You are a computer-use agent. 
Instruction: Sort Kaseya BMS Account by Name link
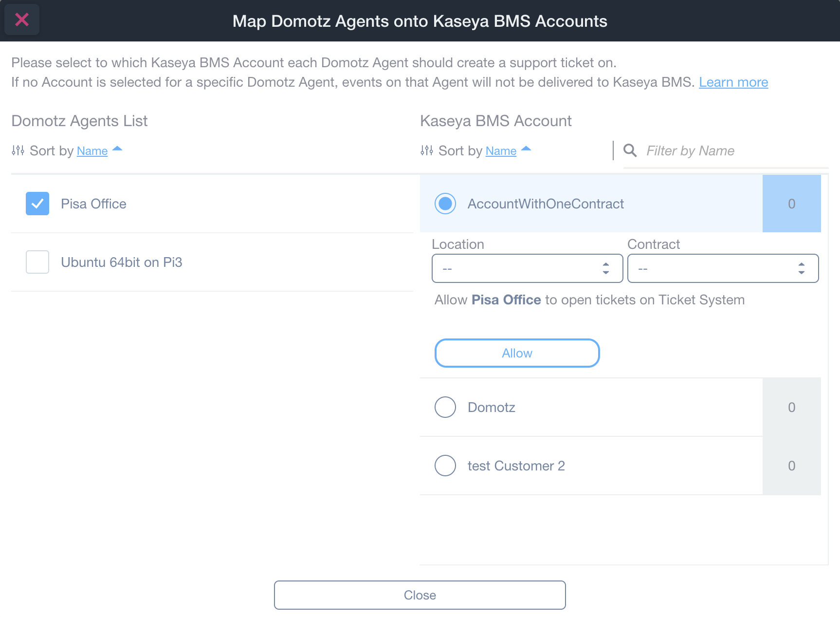click(501, 151)
